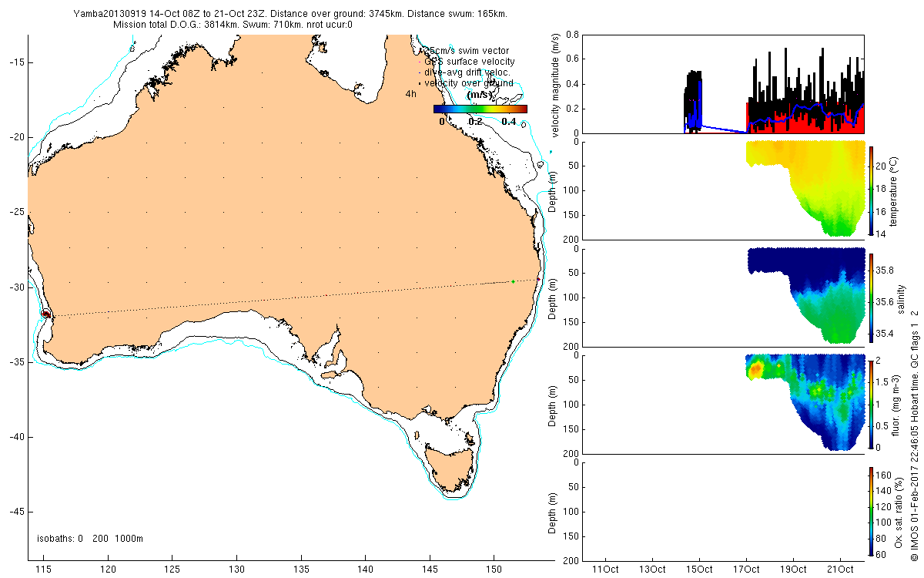Click the 0.8 tick on velocity magnitude axis

click(571, 35)
